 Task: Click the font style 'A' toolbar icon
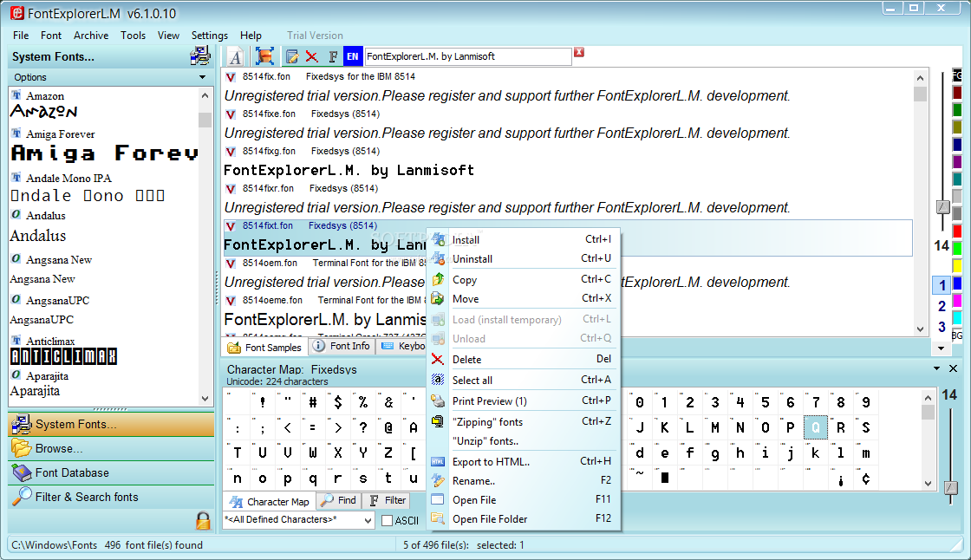(235, 56)
